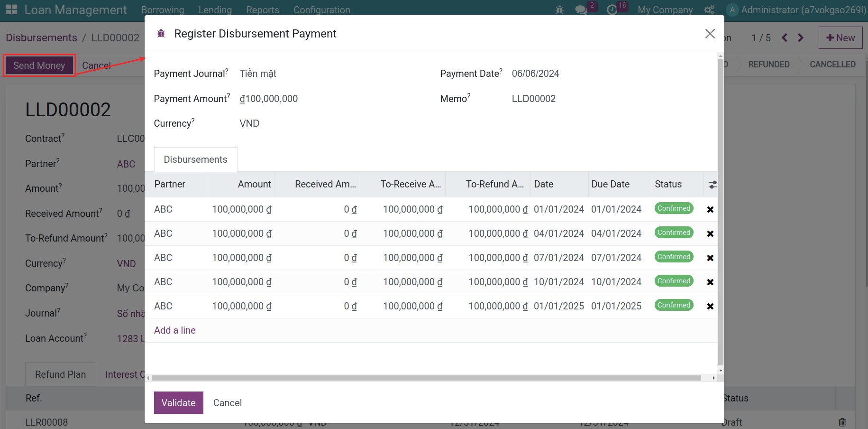The height and width of the screenshot is (429, 868).
Task: Delete the LLR00008 refund line trash icon
Action: point(842,422)
